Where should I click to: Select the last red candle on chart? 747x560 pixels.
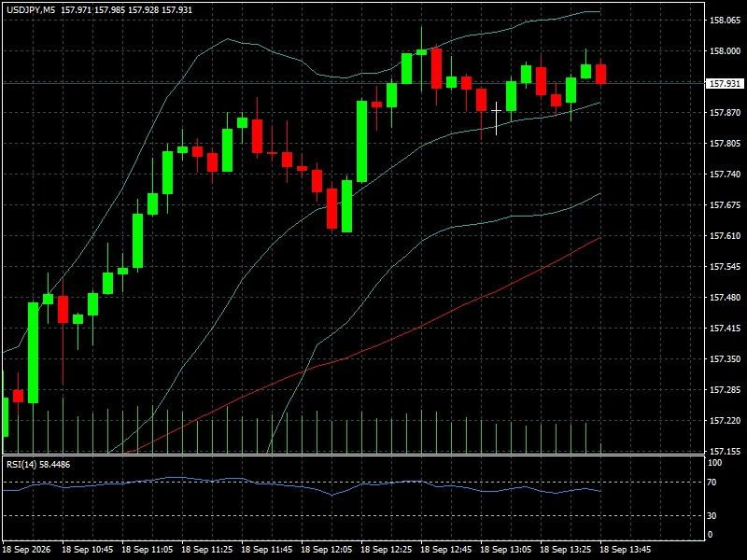pos(600,74)
